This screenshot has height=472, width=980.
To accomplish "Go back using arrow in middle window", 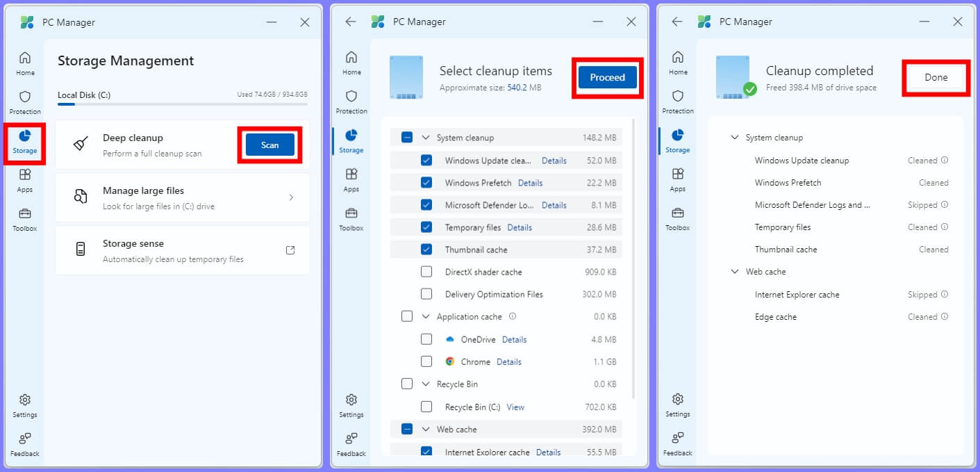I will pyautogui.click(x=351, y=22).
